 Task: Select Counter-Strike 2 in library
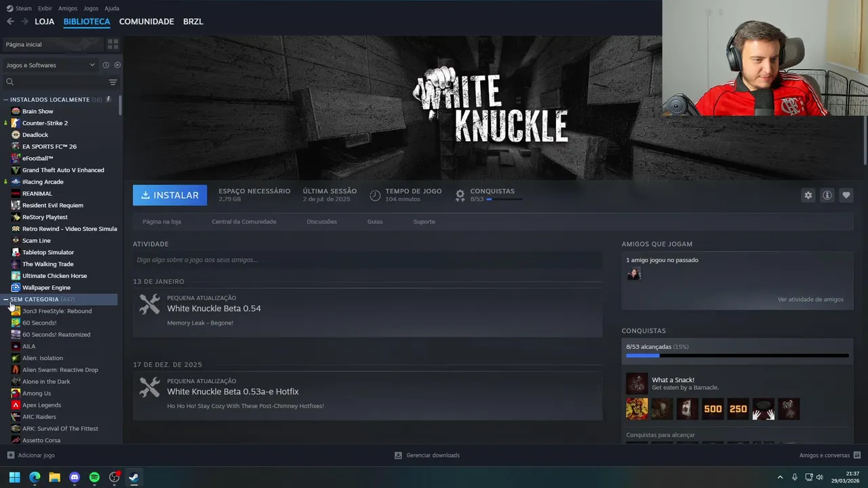[x=45, y=123]
